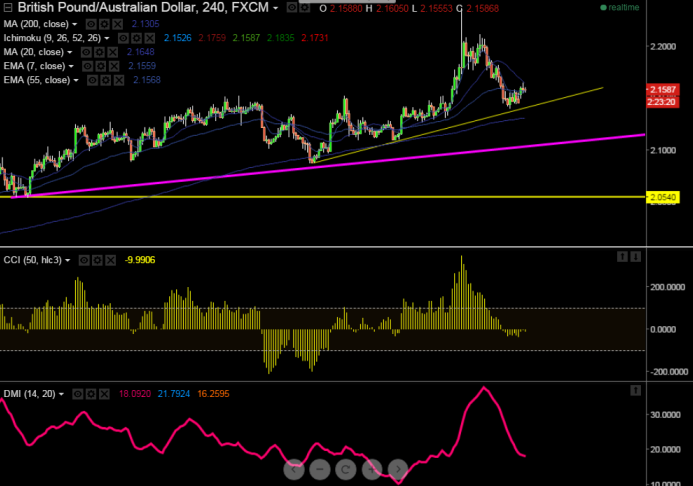The image size is (693, 486).
Task: Open DMI indicator settings gear
Action: pos(91,394)
